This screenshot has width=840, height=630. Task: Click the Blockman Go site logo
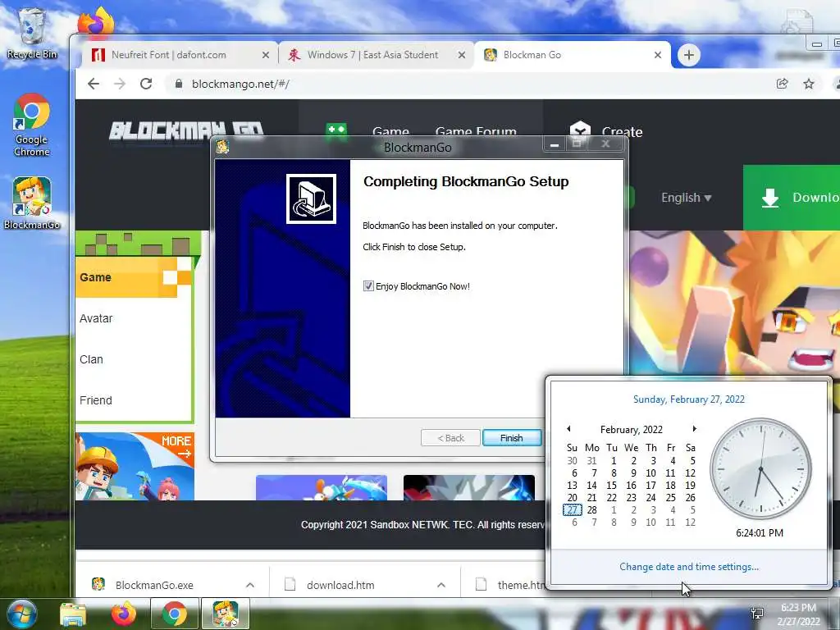186,130
